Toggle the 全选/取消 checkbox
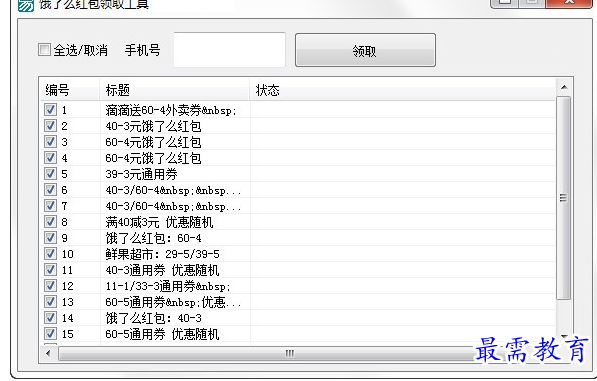The width and height of the screenshot is (597, 381). click(44, 49)
